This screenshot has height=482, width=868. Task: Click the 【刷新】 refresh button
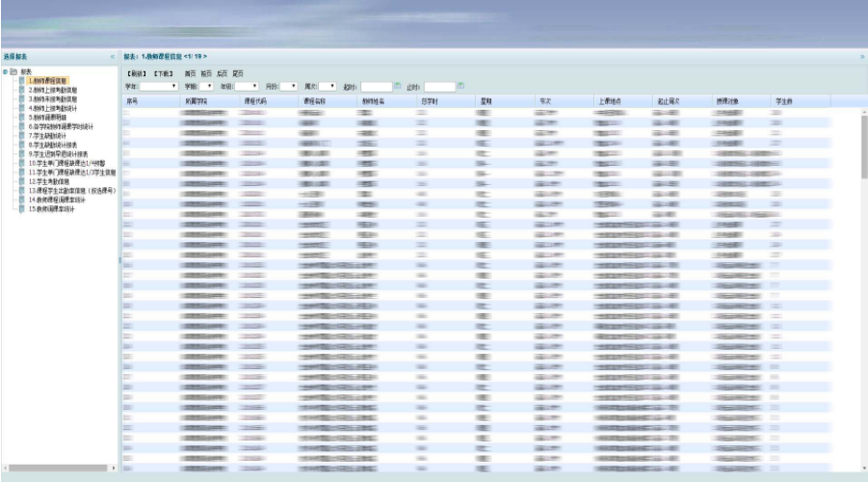point(136,73)
